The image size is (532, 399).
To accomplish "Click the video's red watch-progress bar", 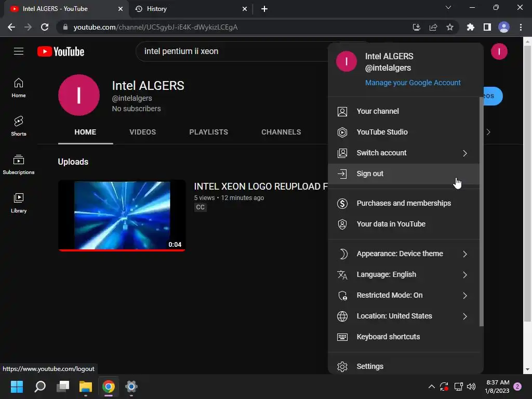I will (122, 250).
